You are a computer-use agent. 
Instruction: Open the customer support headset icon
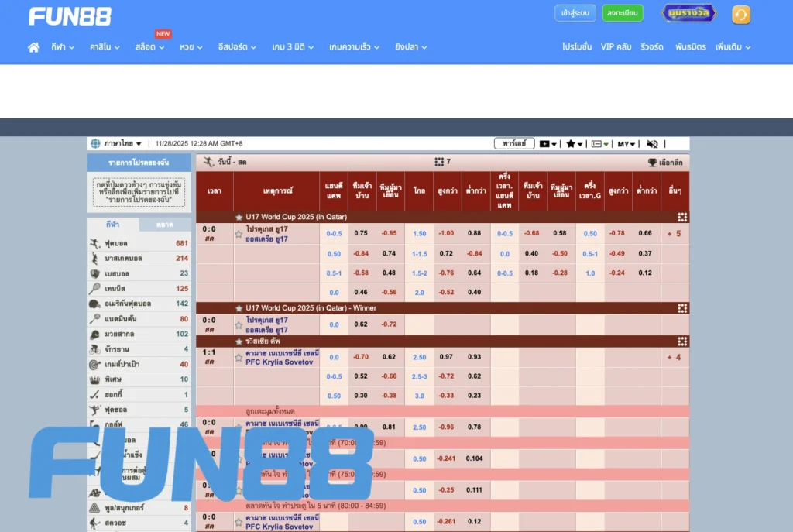pyautogui.click(x=741, y=15)
